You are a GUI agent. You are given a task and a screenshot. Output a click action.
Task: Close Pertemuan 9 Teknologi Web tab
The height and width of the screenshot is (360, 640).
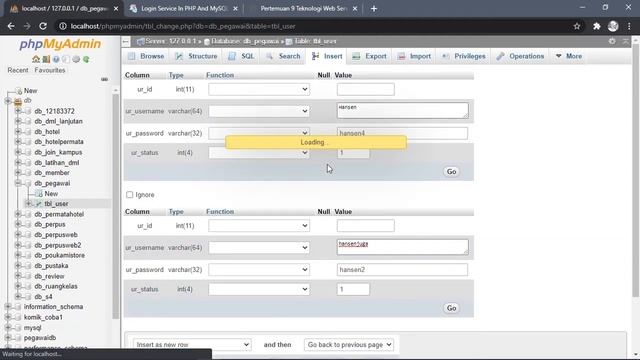[355, 9]
